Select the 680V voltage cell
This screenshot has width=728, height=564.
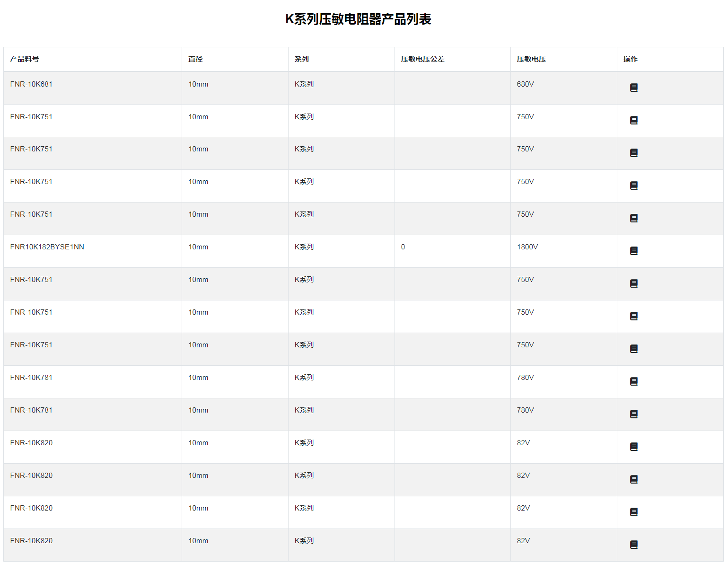[525, 84]
